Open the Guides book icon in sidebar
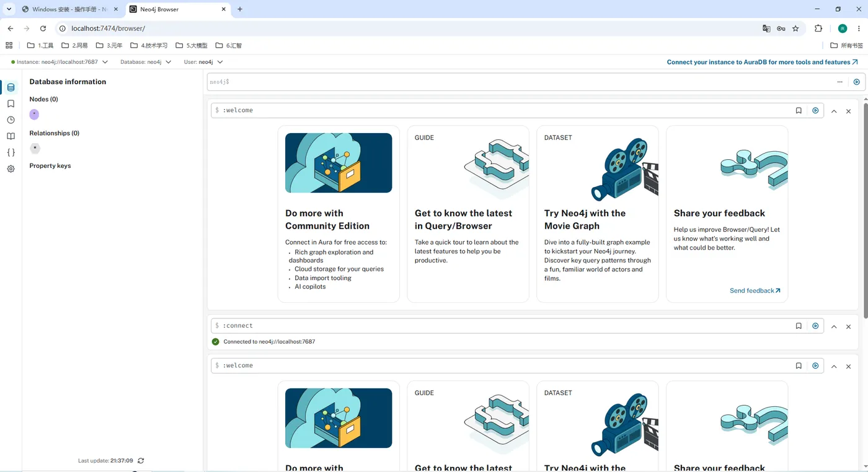Viewport: 868px width, 472px height. (11, 136)
